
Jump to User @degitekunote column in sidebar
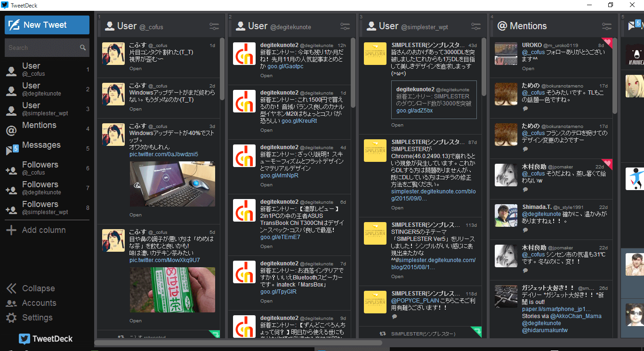47,89
